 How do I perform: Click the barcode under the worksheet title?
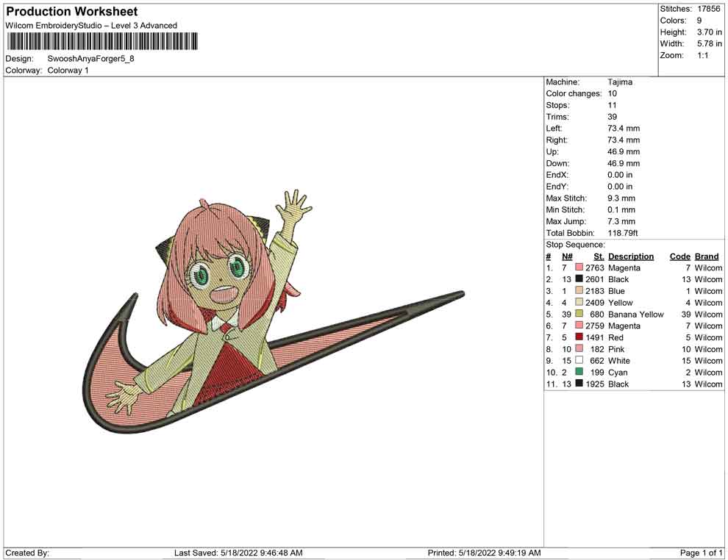tap(102, 41)
